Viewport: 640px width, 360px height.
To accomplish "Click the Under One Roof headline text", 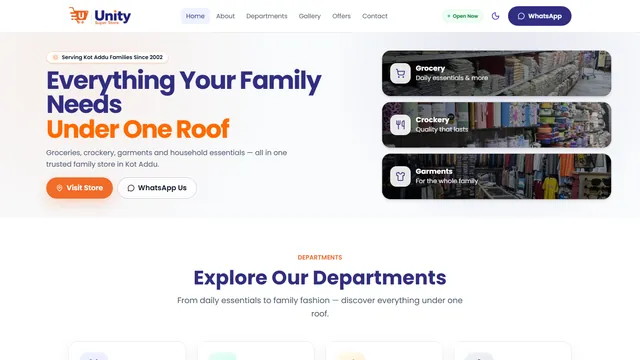I will click(138, 129).
